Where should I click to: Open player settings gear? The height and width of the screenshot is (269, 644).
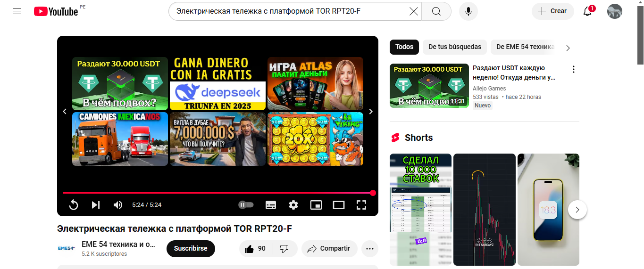click(293, 204)
